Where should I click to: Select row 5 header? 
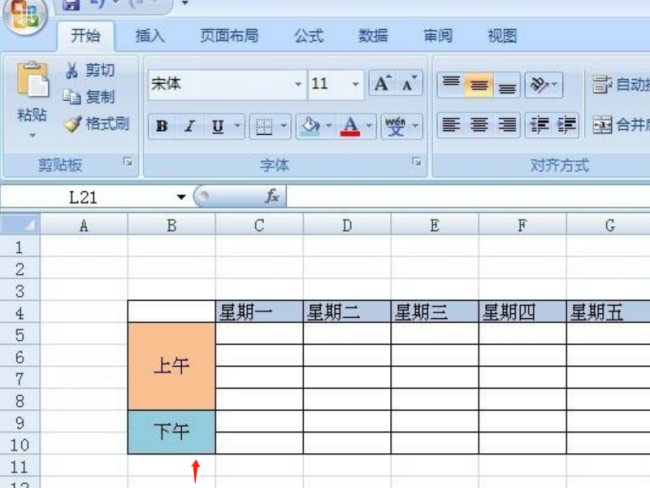coord(20,334)
